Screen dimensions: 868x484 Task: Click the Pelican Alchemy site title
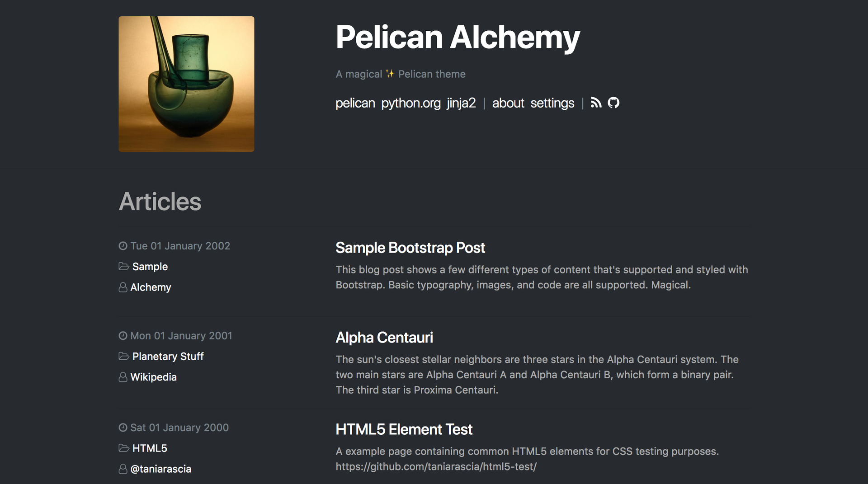tap(458, 37)
